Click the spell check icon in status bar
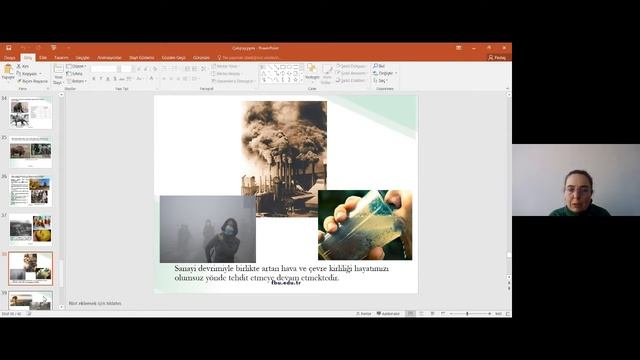640x360 pixels. (x=29, y=314)
